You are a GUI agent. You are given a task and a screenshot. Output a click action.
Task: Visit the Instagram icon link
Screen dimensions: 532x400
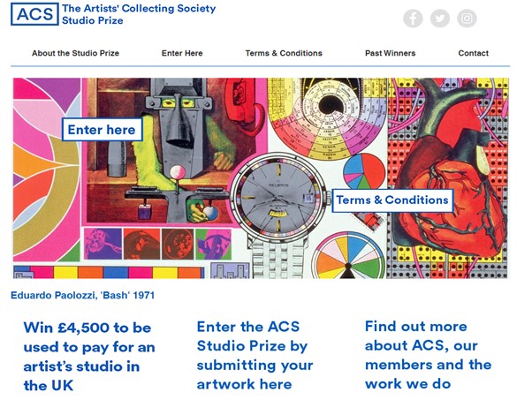[x=467, y=18]
